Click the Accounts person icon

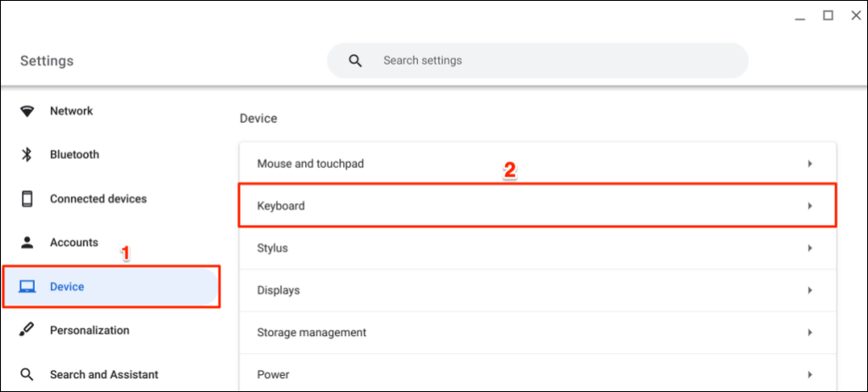click(27, 243)
